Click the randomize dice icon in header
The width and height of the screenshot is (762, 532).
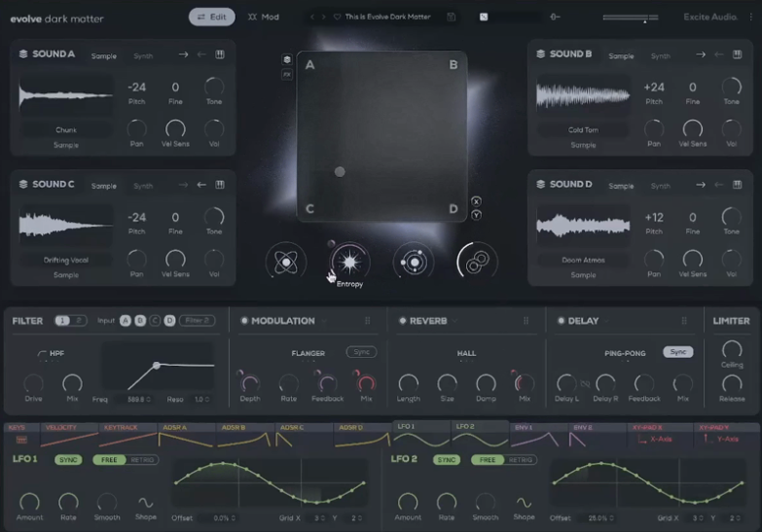484,17
